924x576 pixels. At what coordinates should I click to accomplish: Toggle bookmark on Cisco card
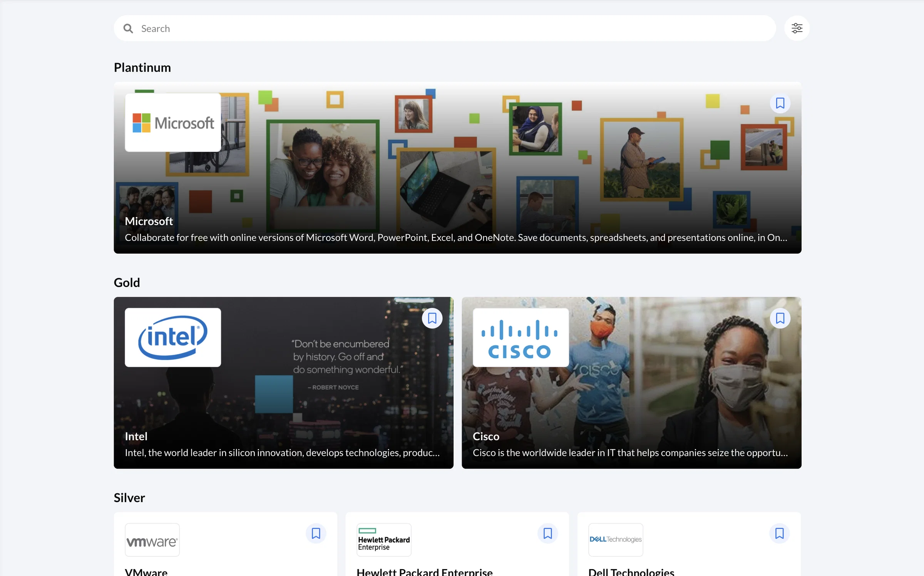[780, 318]
